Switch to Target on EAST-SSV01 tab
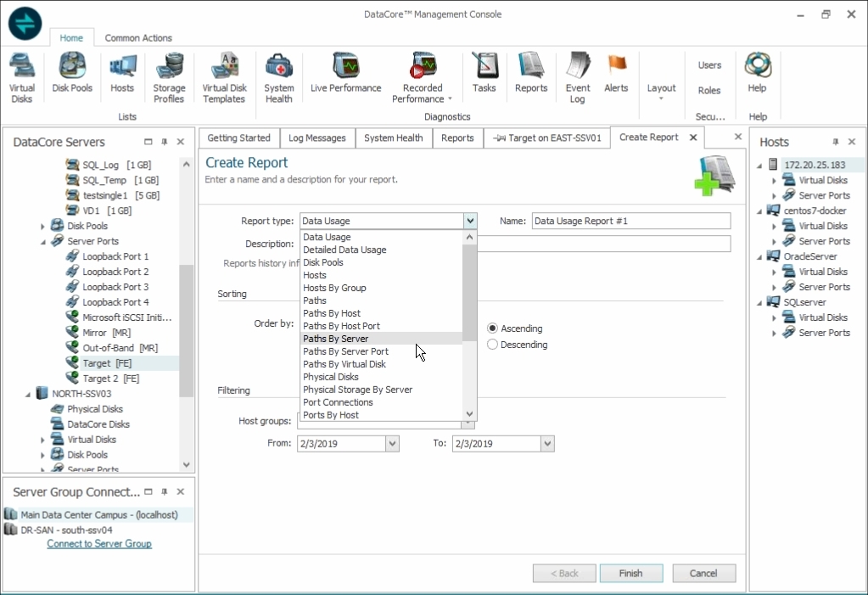This screenshot has width=868, height=595. 547,138
